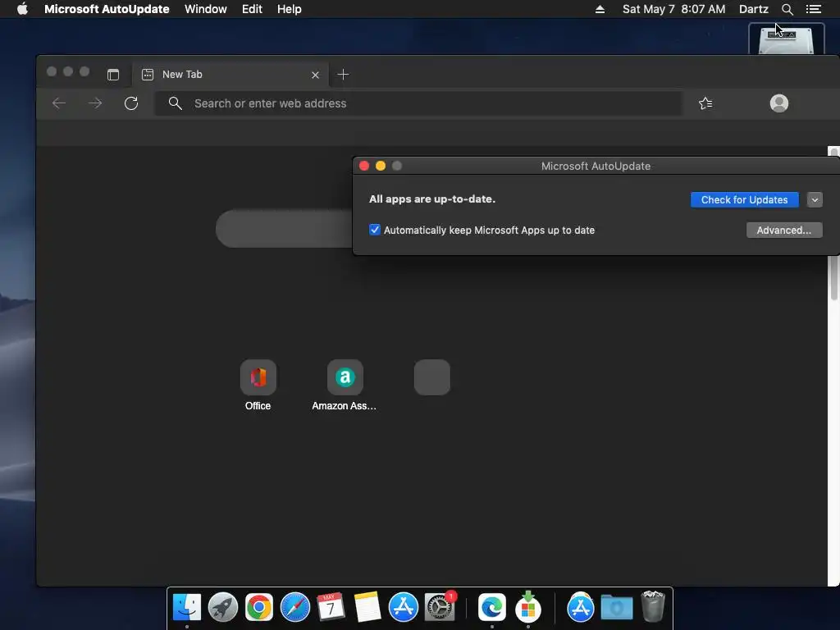Switch to Microsoft Edge in the Dock
Viewport: 840px width, 630px height.
pos(492,608)
